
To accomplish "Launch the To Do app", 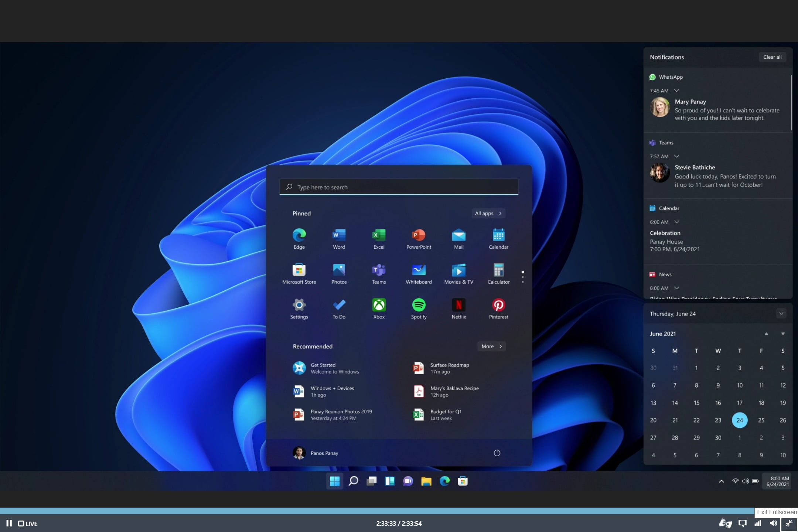I will 339,309.
